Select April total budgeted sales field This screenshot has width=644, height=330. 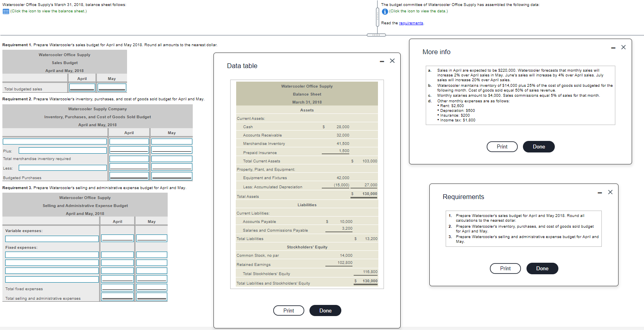82,88
